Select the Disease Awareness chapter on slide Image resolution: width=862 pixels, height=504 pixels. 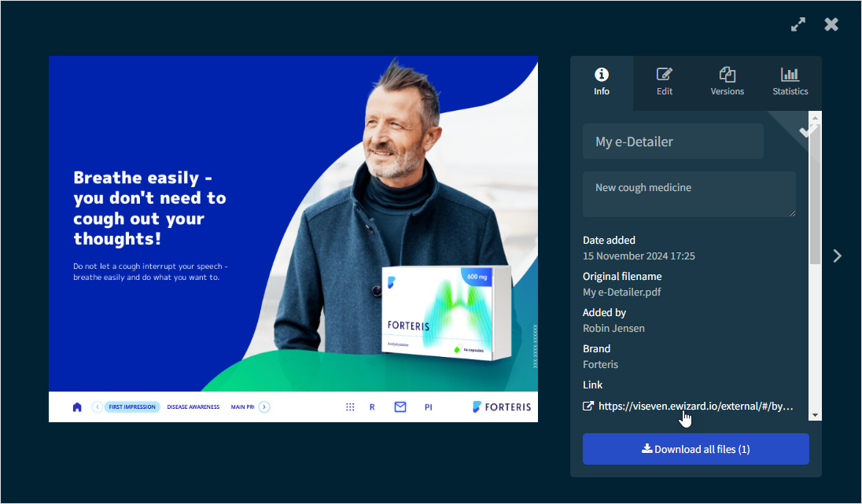click(x=193, y=407)
